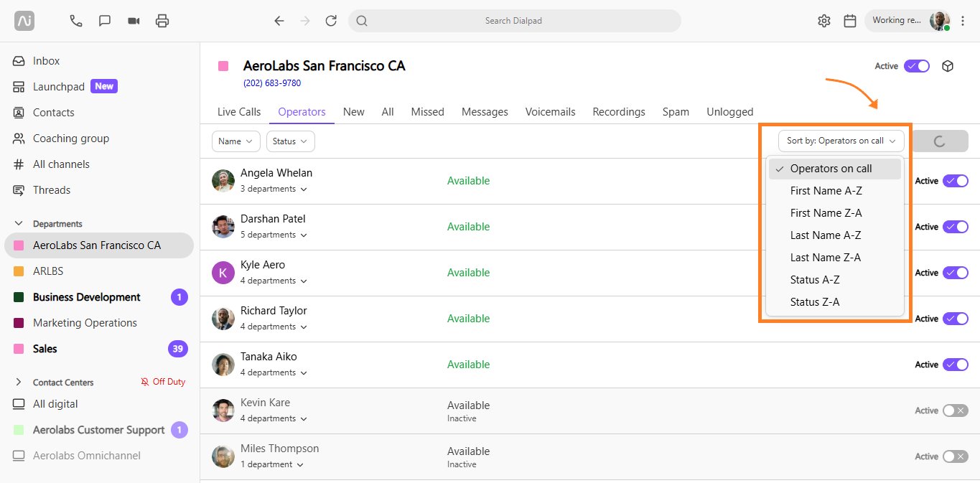
Task: Collapse the Departments section
Action: 19,224
